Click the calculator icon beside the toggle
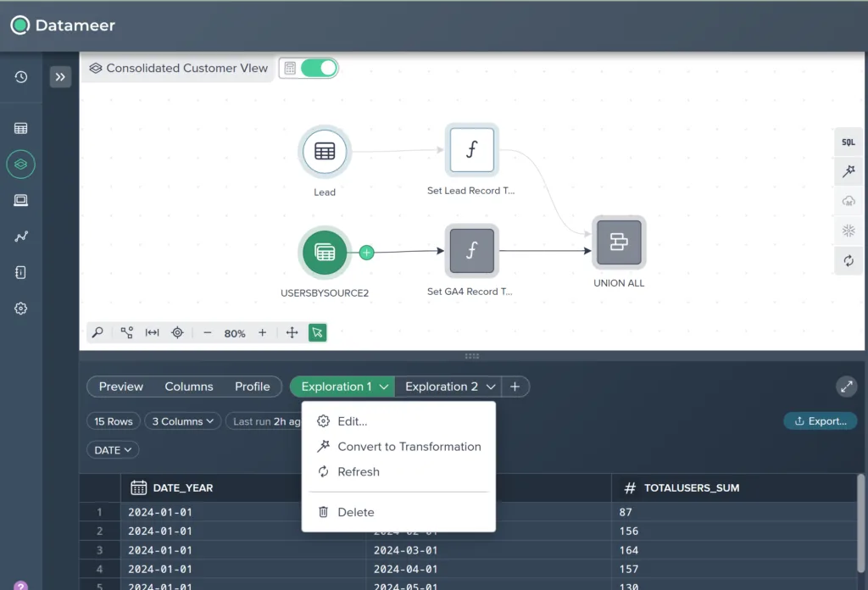This screenshot has height=590, width=868. [x=290, y=68]
